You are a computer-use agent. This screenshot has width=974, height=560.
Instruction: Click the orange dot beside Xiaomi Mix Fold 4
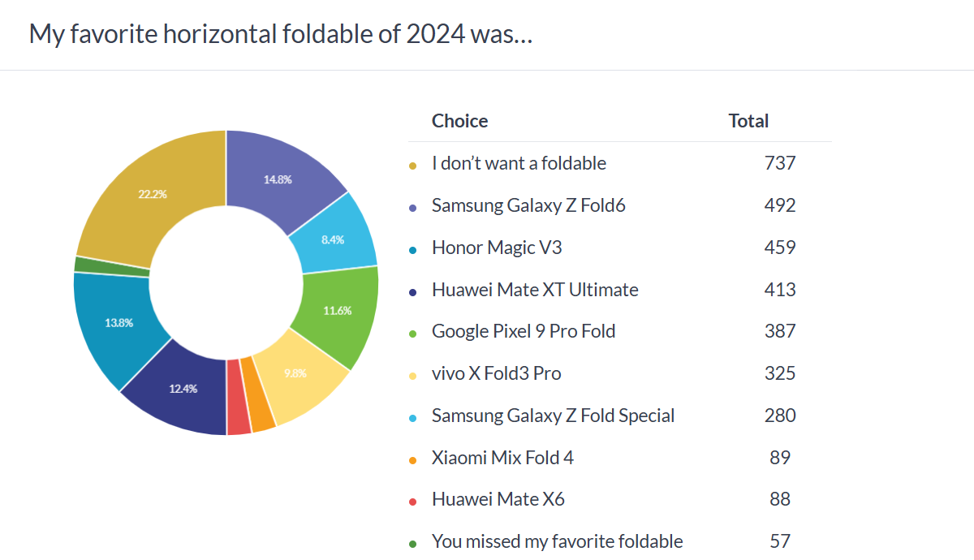(x=413, y=459)
